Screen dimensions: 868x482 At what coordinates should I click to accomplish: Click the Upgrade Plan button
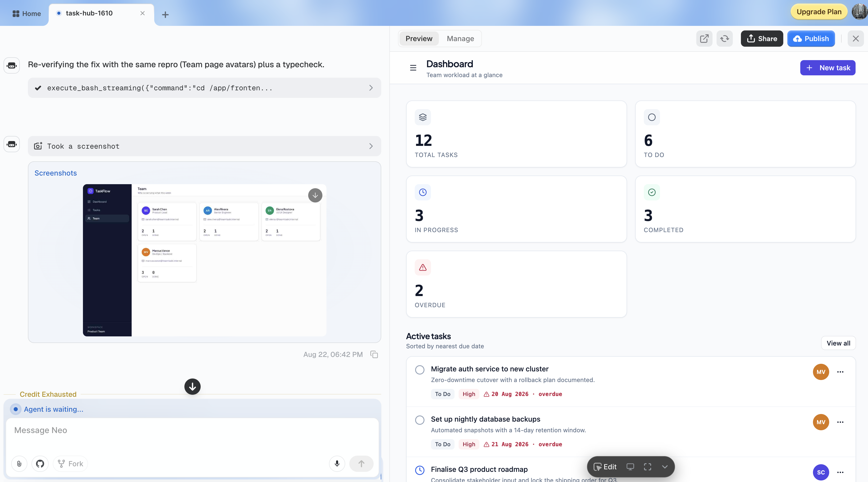point(819,12)
